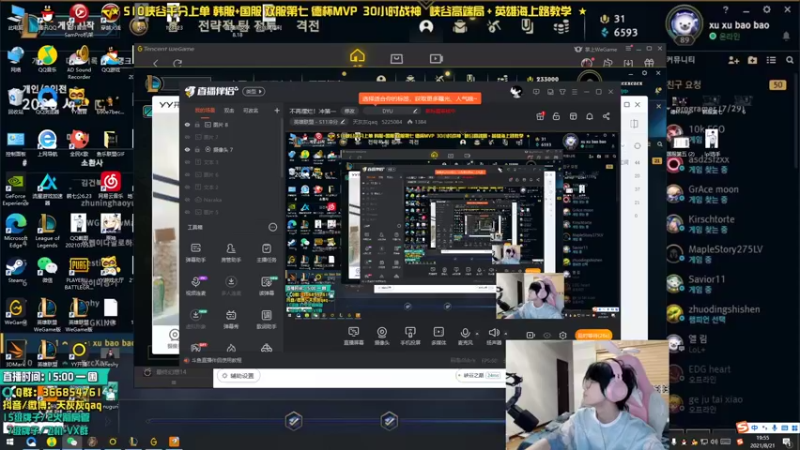
Task: Expand microphone device arrow next to 麦克风
Action: click(x=477, y=334)
